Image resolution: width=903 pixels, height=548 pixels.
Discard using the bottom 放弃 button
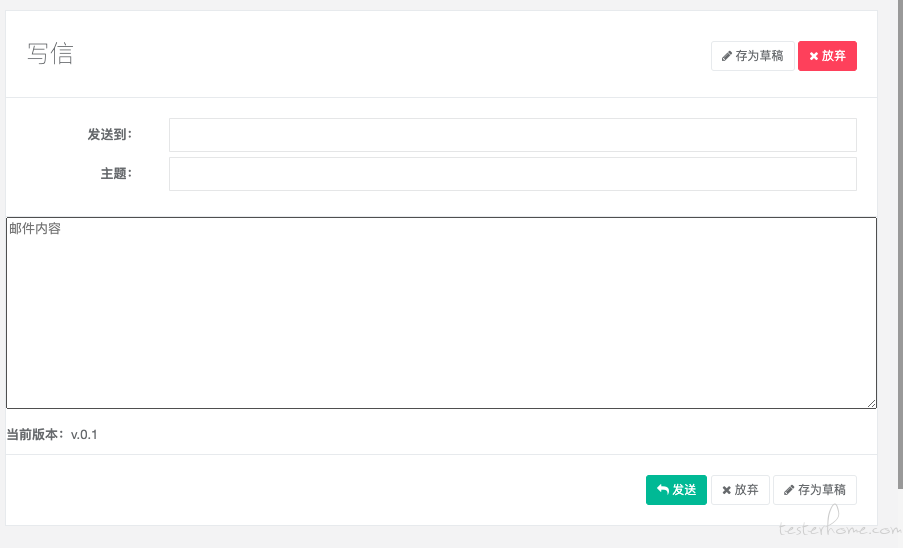click(740, 490)
